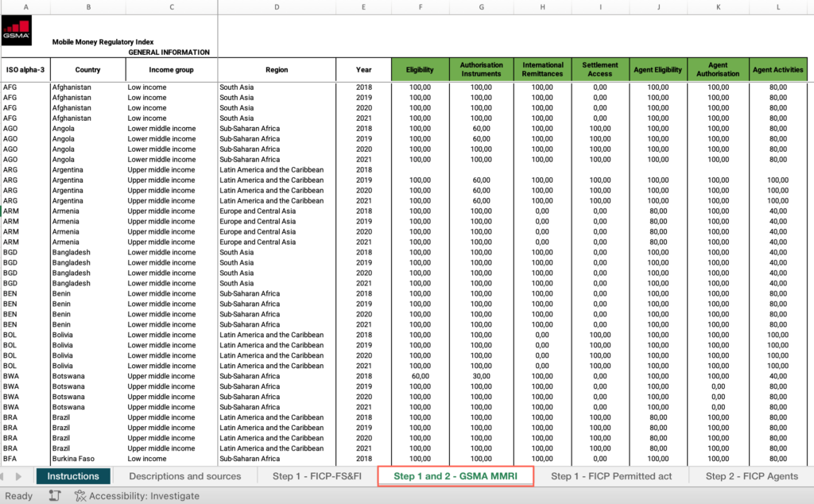This screenshot has height=504, width=814.
Task: Click the Settlement Access header cell
Action: (x=600, y=69)
